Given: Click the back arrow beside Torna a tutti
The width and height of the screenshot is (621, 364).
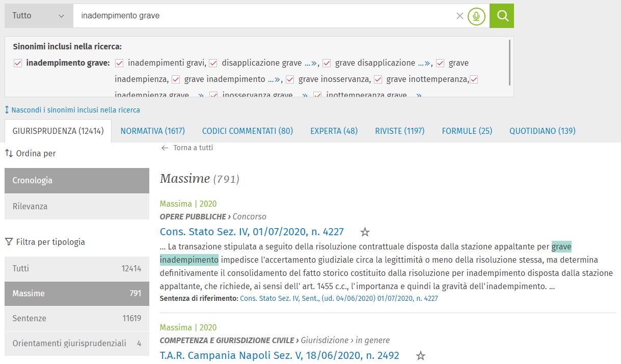Looking at the screenshot, I should click(x=164, y=148).
